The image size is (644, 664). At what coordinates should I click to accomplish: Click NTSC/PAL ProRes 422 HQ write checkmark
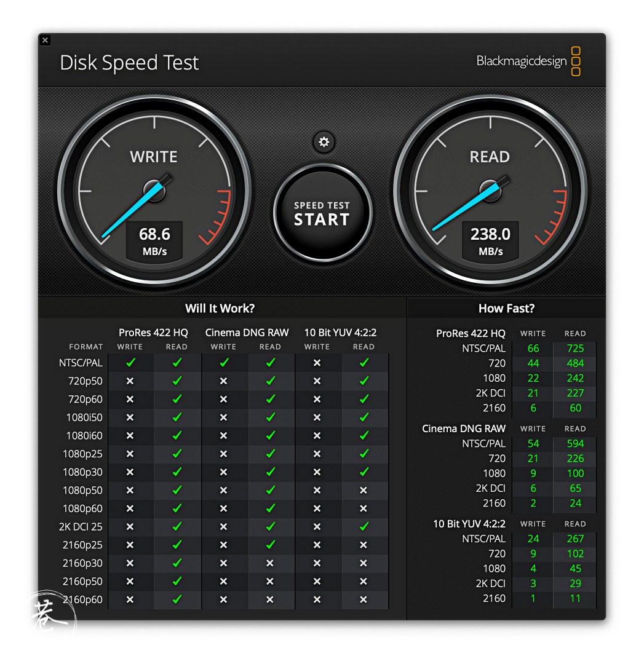pyautogui.click(x=130, y=363)
